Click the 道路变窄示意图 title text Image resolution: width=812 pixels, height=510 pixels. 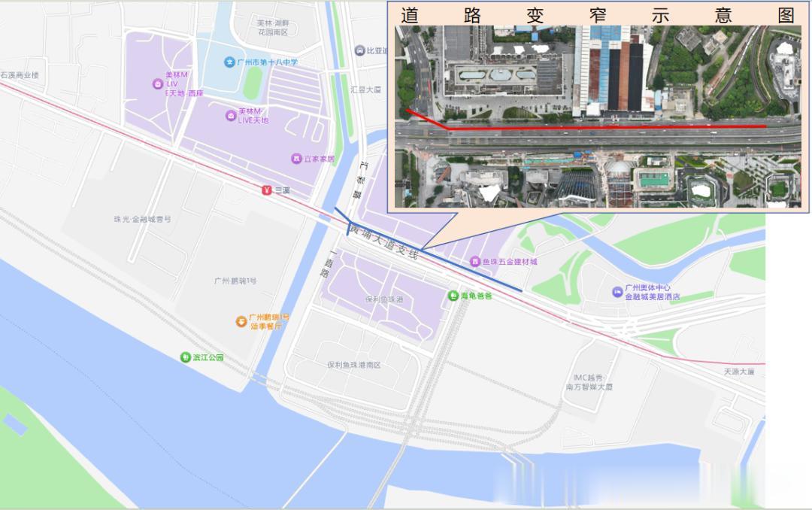tap(598, 16)
